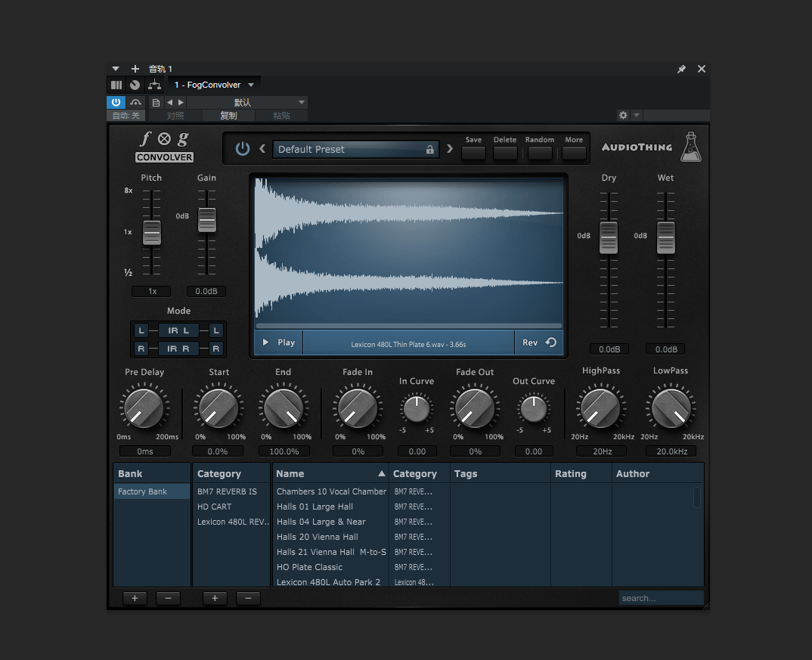Open the host 默认 preset dropdown
Viewport: 812px width, 660px height.
pos(247,103)
